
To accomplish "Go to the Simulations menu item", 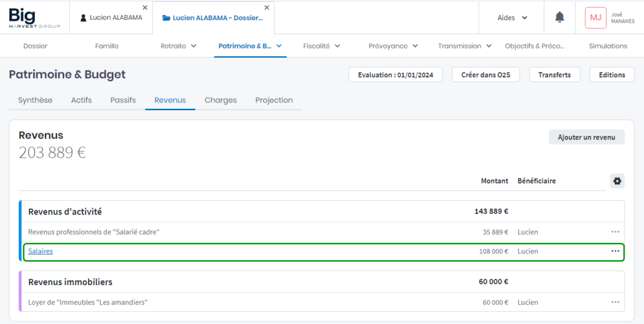I will [608, 46].
